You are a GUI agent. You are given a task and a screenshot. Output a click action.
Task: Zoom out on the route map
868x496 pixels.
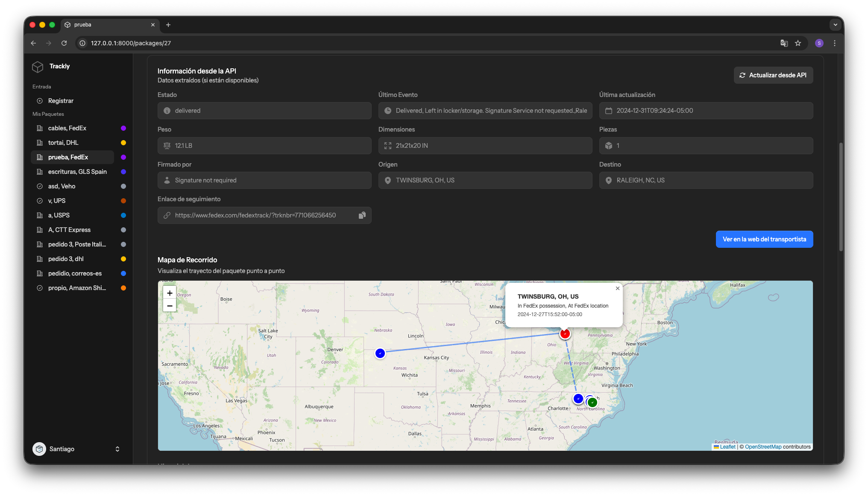(x=170, y=305)
